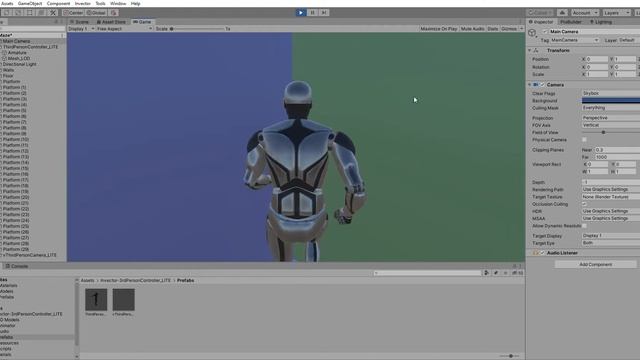
Task: Toggle Gizmos in Game view
Action: pos(509,29)
